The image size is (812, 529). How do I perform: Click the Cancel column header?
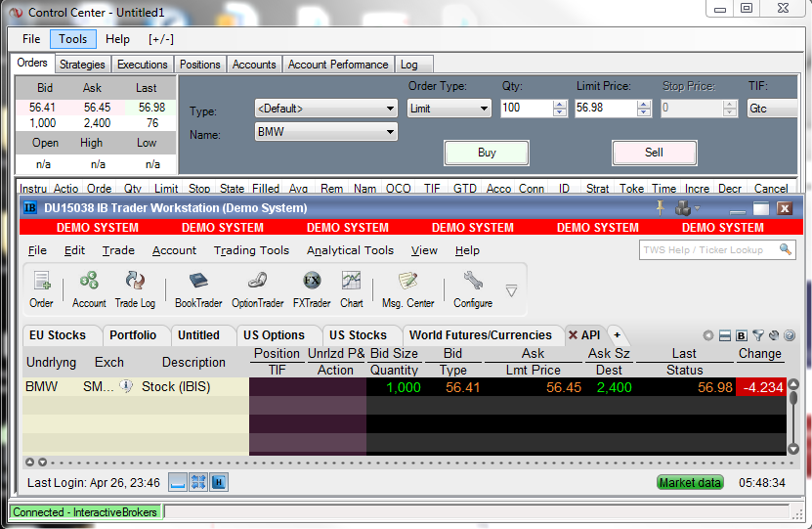[x=771, y=189]
